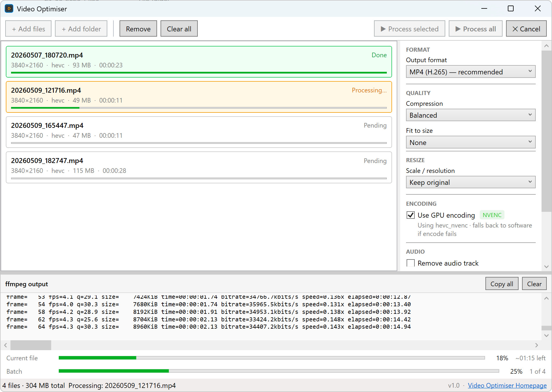Click the ffmpeg log horizontal scrollbar thumb
Screen dimensions: 552x392
point(31,345)
